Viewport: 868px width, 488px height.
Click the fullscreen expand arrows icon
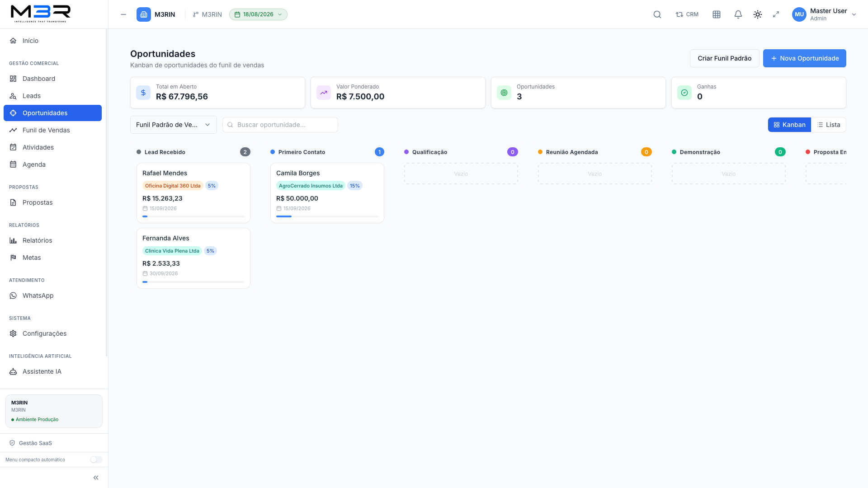[776, 14]
